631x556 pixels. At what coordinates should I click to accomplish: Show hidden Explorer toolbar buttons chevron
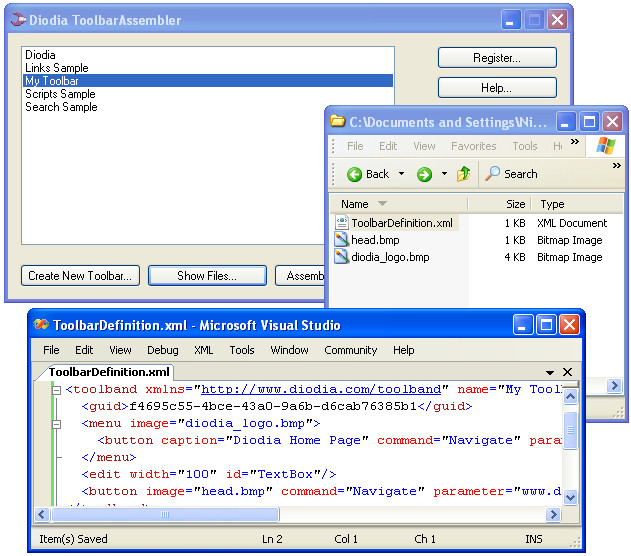[617, 165]
